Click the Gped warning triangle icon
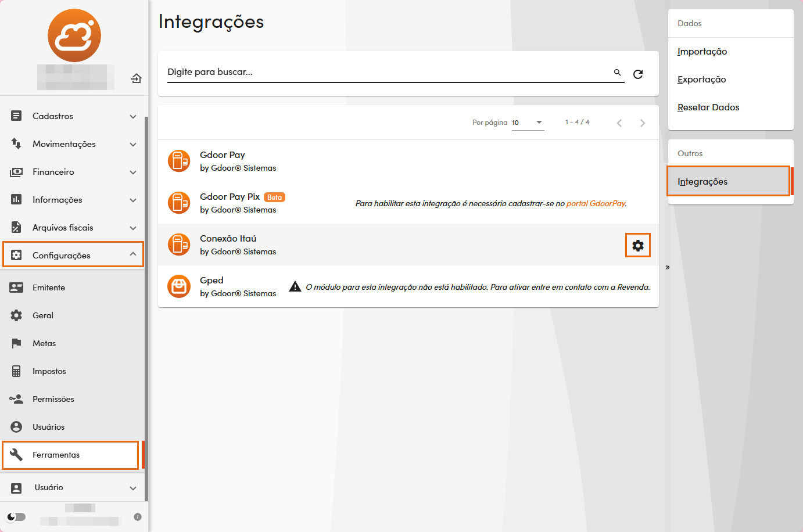 (x=295, y=286)
